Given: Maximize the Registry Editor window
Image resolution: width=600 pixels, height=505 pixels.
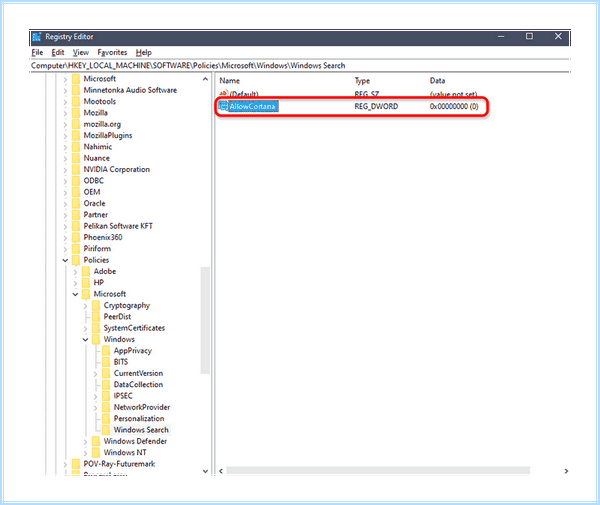Looking at the screenshot, I should tap(529, 36).
